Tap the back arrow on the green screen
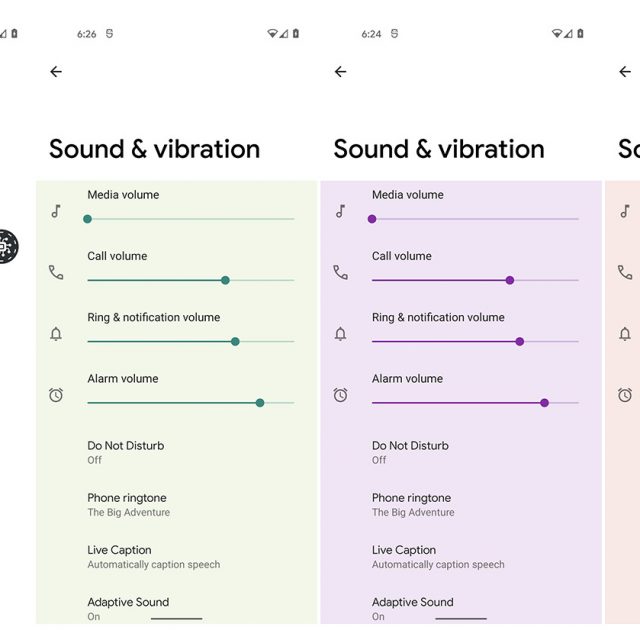The width and height of the screenshot is (640, 640). pos(56,72)
